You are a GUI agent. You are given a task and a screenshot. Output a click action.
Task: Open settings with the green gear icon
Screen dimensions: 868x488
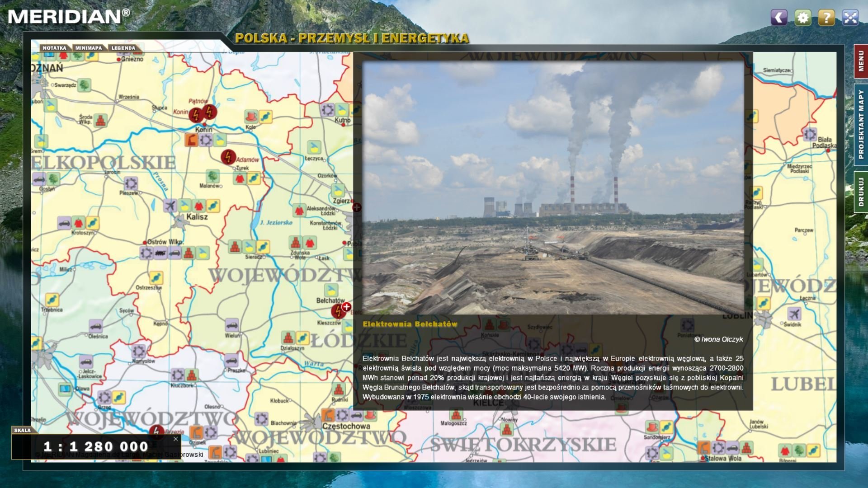[803, 18]
